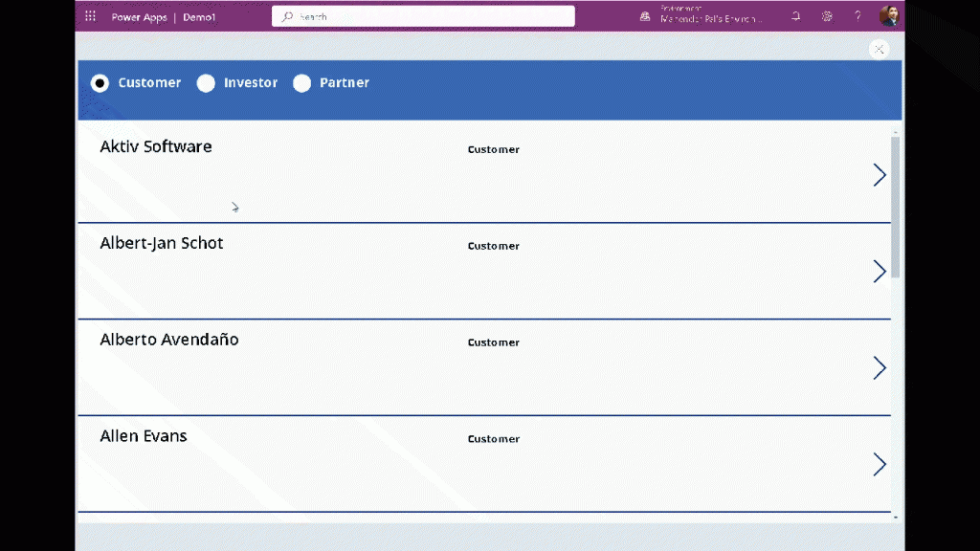Select the Investor radio button
This screenshot has height=551, width=980.
(x=206, y=83)
